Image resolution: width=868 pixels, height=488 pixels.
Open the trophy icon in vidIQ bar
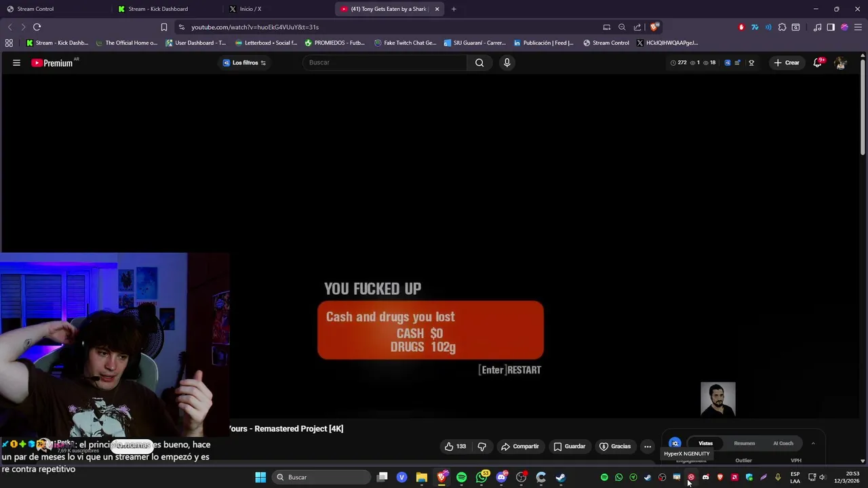(751, 62)
